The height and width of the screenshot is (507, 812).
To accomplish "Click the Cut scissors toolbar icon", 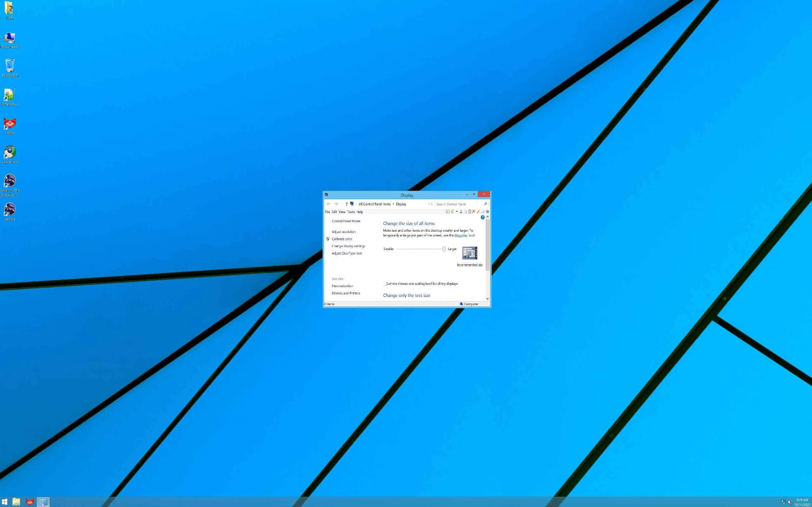I will [461, 212].
